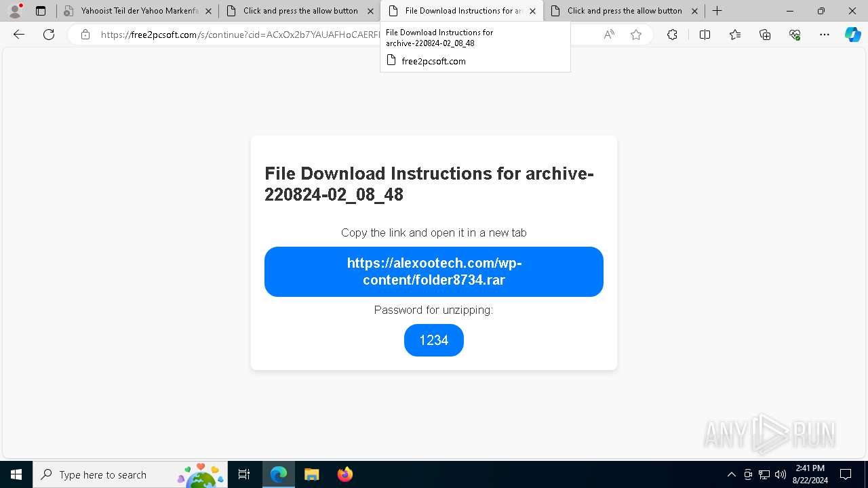The image size is (868, 488).
Task: Open Browser essentials heart icon
Action: pyautogui.click(x=795, y=35)
